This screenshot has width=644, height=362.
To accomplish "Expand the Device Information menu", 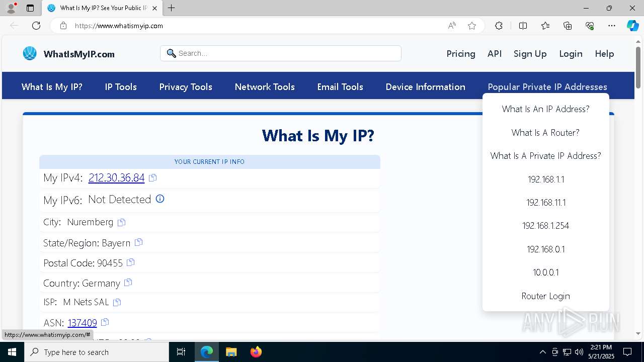I will (x=425, y=87).
